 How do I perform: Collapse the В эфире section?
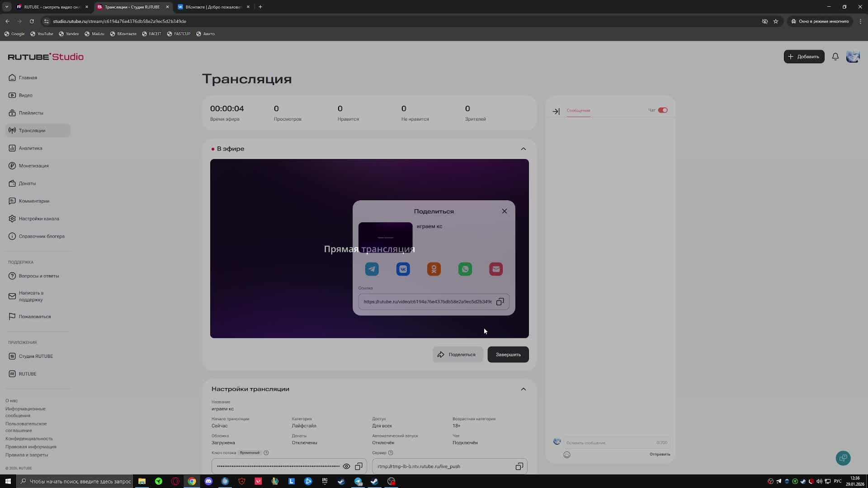tap(523, 149)
